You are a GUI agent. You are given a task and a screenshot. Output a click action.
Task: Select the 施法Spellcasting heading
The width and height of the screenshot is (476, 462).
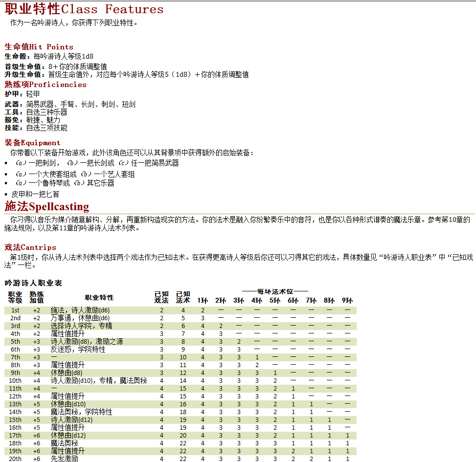tap(47, 206)
